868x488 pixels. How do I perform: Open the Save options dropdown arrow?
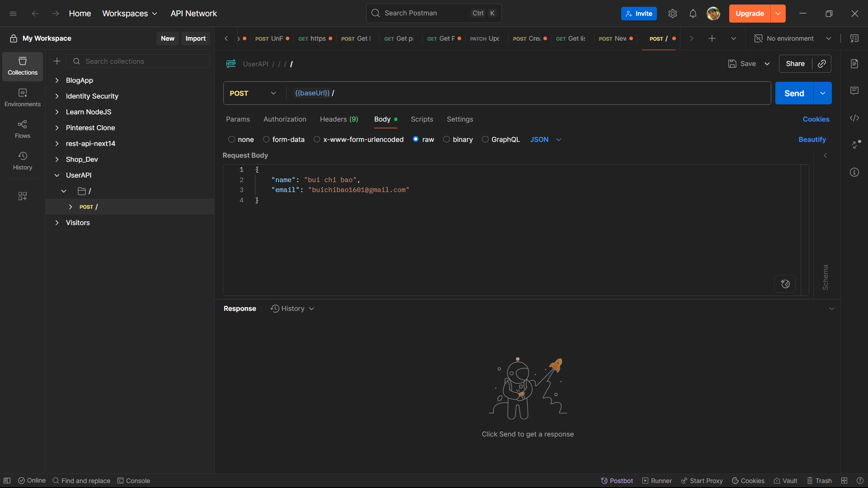pos(767,64)
